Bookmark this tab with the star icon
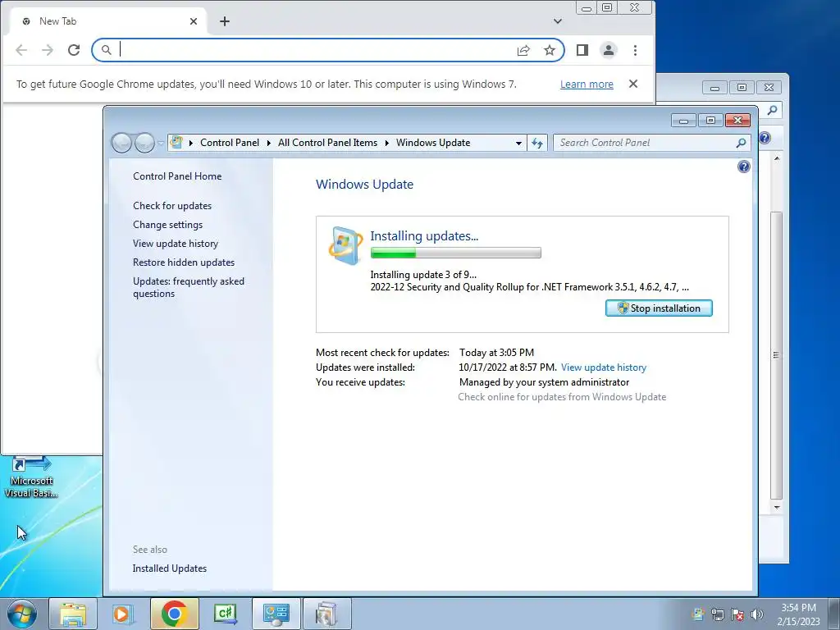840x630 pixels. click(x=550, y=50)
